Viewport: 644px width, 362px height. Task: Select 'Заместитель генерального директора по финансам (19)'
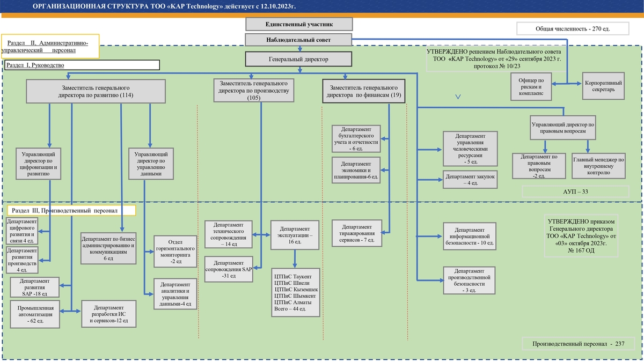point(364,91)
